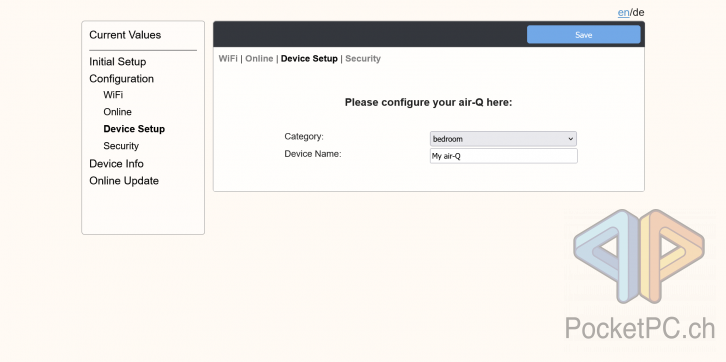726x362 pixels.
Task: Open Security submenu item in sidebar
Action: [x=121, y=146]
